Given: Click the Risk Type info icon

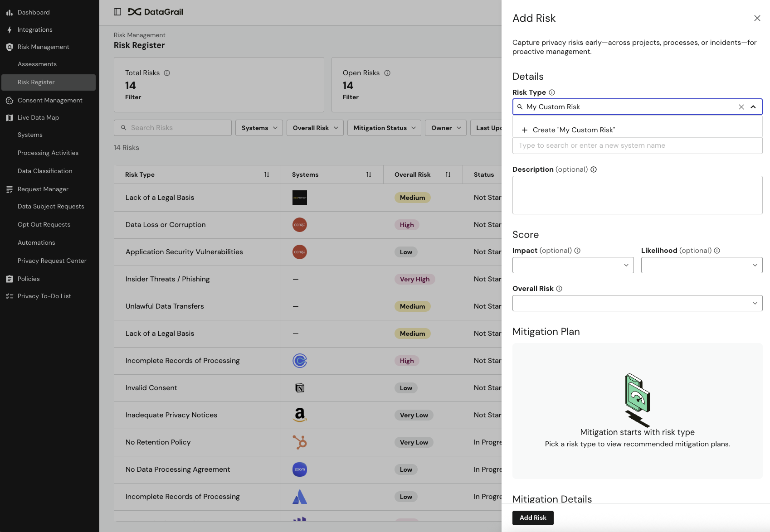Looking at the screenshot, I should 552,92.
